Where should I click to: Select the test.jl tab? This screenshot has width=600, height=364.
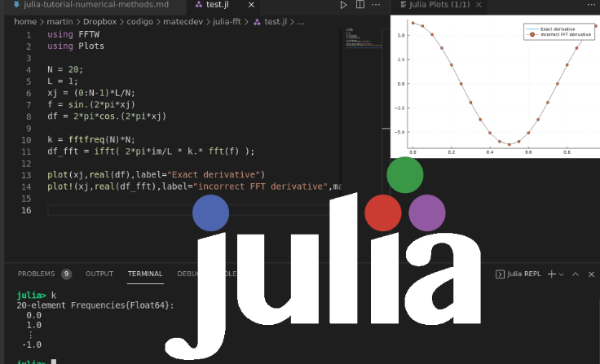[217, 5]
